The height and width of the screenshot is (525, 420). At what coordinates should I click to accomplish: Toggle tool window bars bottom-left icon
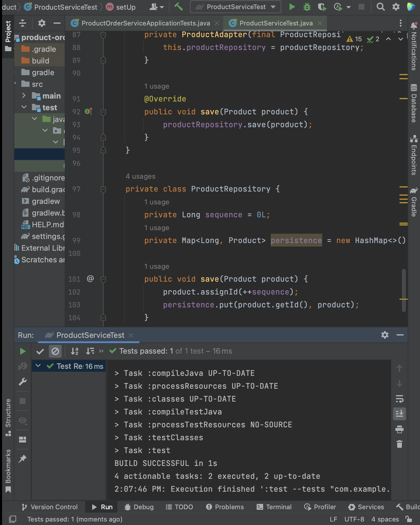click(13, 519)
